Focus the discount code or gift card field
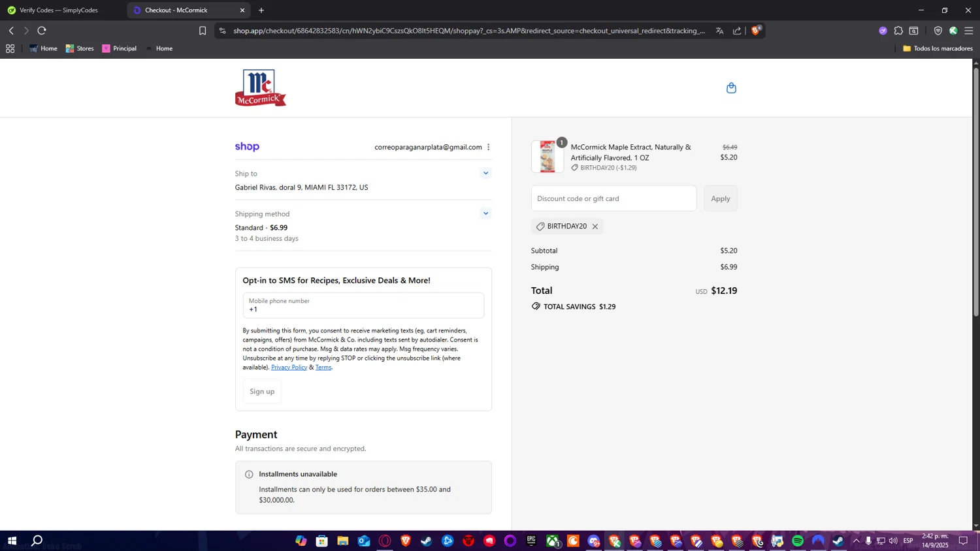 click(x=613, y=198)
